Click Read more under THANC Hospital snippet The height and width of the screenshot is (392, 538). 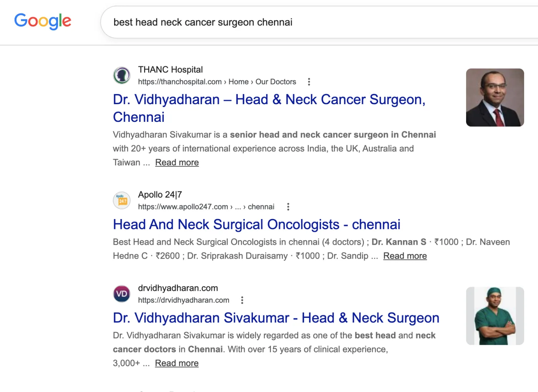coord(177,163)
